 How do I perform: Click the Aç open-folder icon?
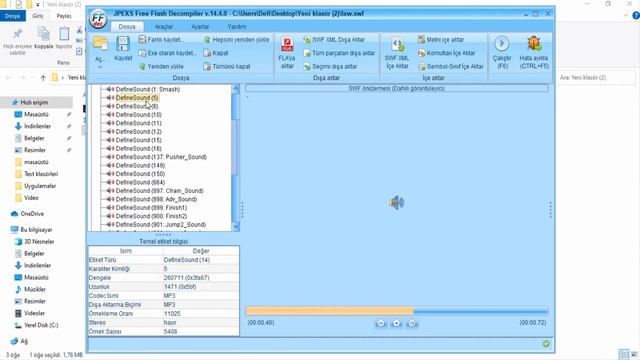pyautogui.click(x=100, y=43)
